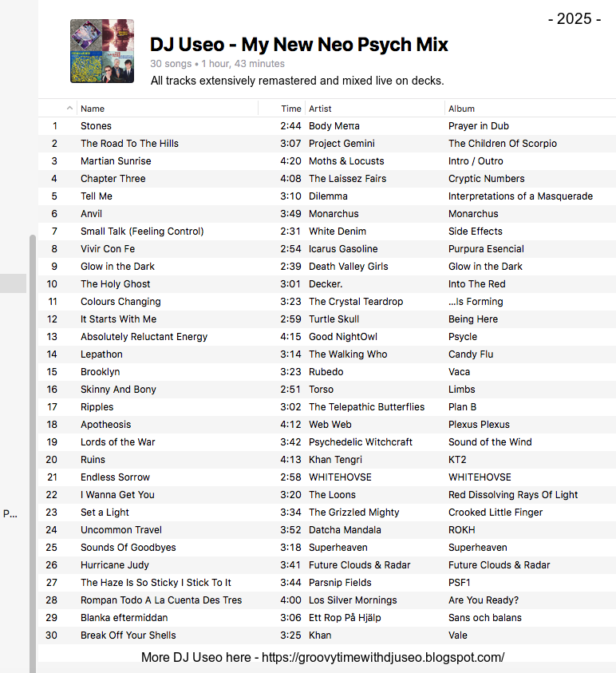Click the truncated P... sidebar item

coord(10,513)
